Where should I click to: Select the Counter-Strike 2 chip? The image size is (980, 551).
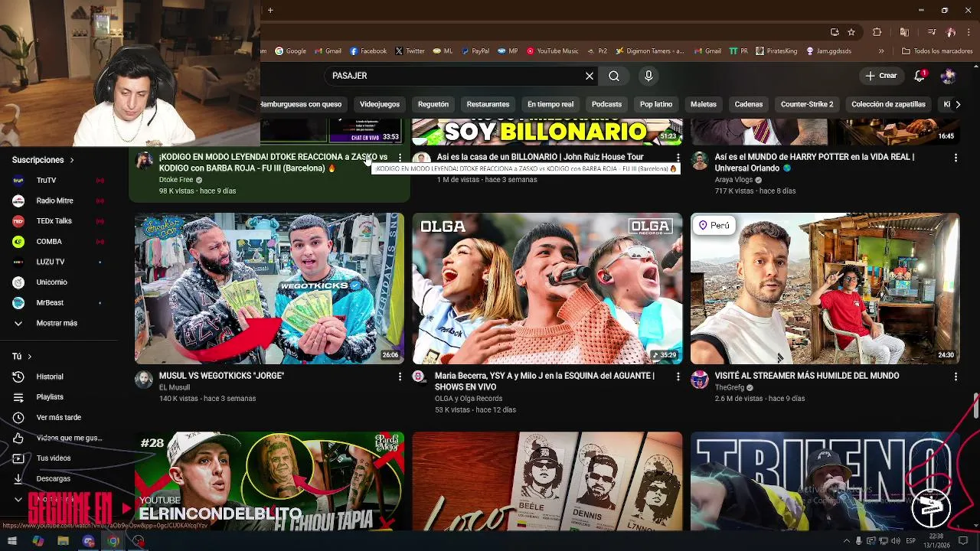807,104
